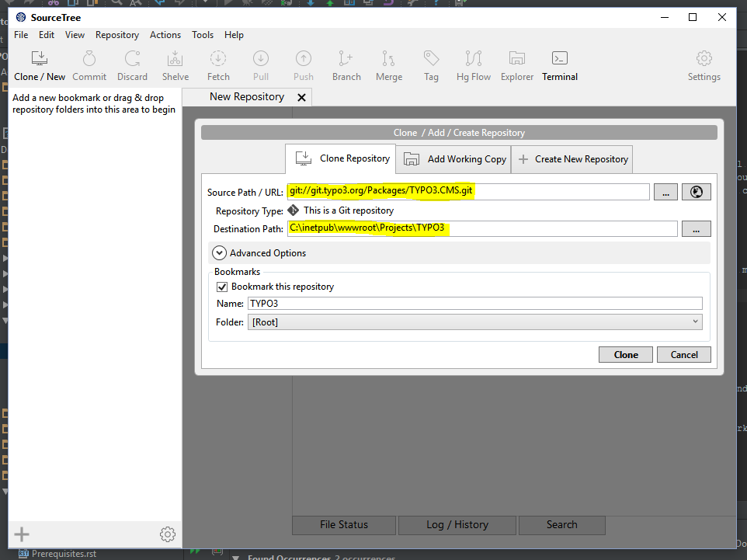Close the New Repository tab
The height and width of the screenshot is (560, 747).
click(301, 98)
